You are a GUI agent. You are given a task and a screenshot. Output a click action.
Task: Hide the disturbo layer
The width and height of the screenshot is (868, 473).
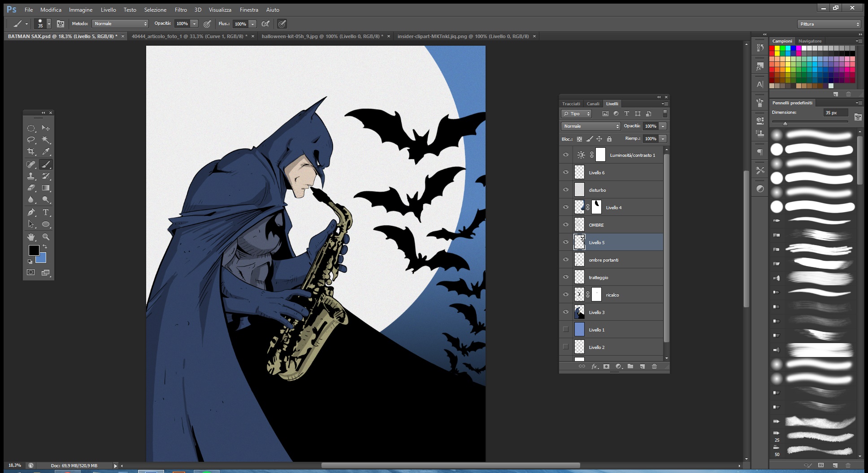pos(566,190)
